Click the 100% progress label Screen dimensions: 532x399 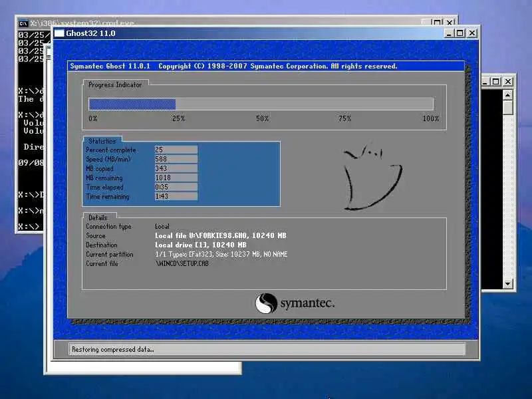coord(430,119)
